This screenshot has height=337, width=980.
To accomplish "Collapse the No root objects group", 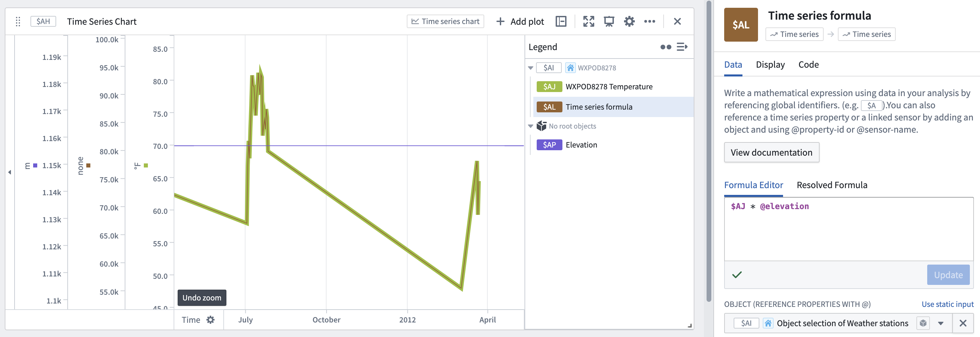I will 531,126.
